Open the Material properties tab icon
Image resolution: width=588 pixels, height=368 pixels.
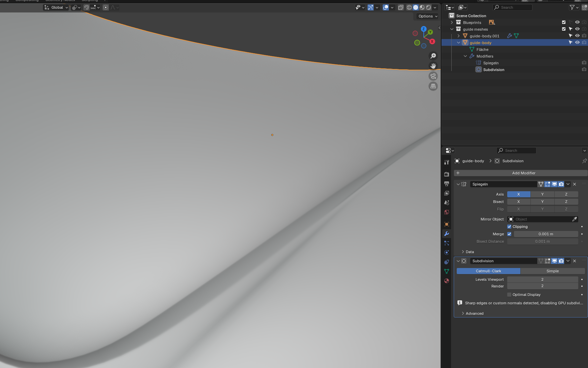[447, 281]
